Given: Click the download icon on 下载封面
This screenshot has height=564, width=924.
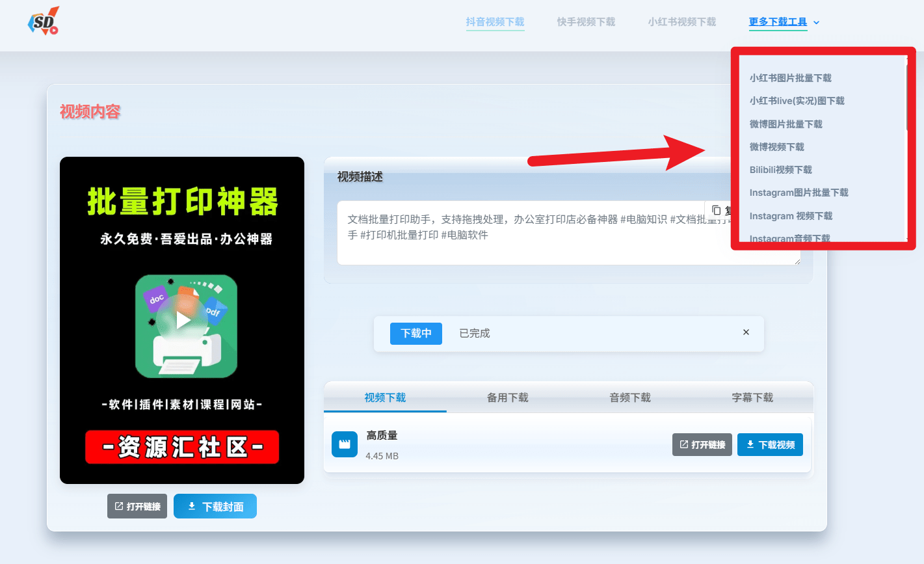Looking at the screenshot, I should pos(191,505).
